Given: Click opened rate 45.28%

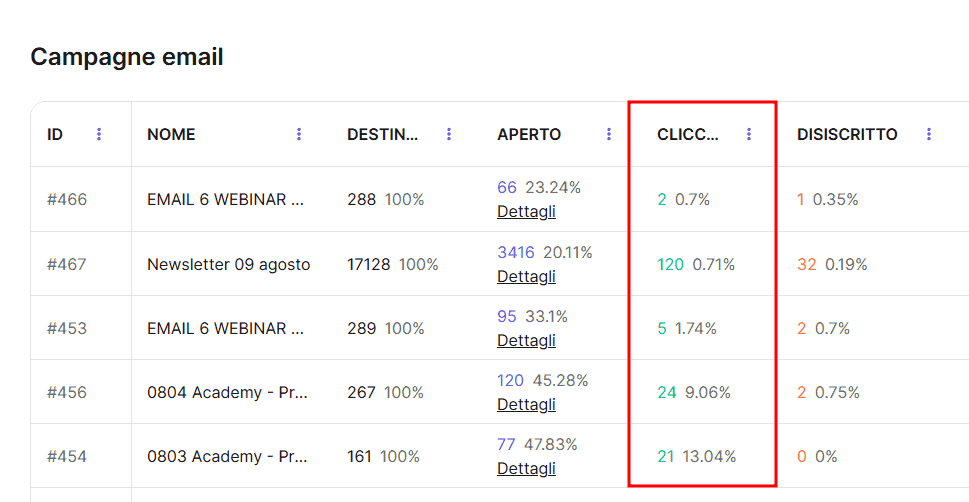Looking at the screenshot, I should (x=560, y=380).
